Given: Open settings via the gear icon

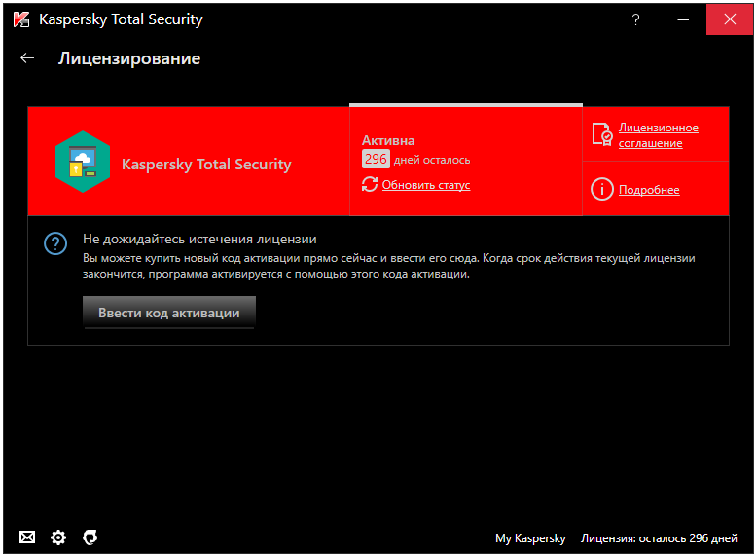Looking at the screenshot, I should click(x=58, y=537).
